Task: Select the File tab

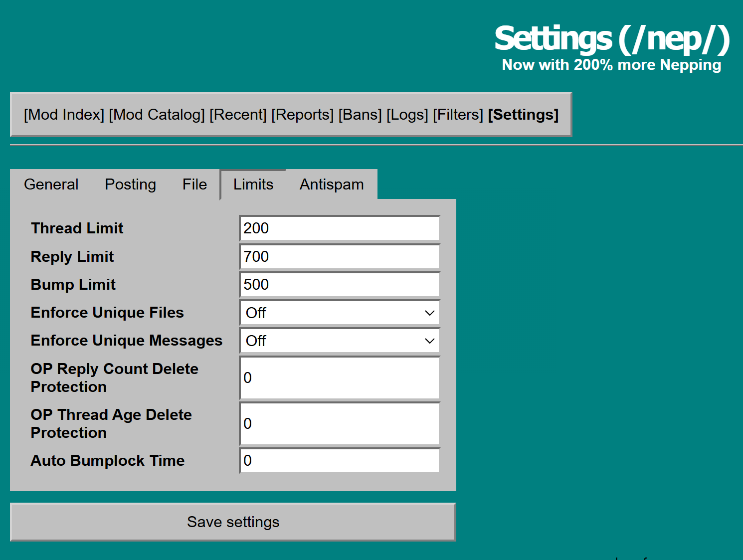Action: click(x=194, y=185)
